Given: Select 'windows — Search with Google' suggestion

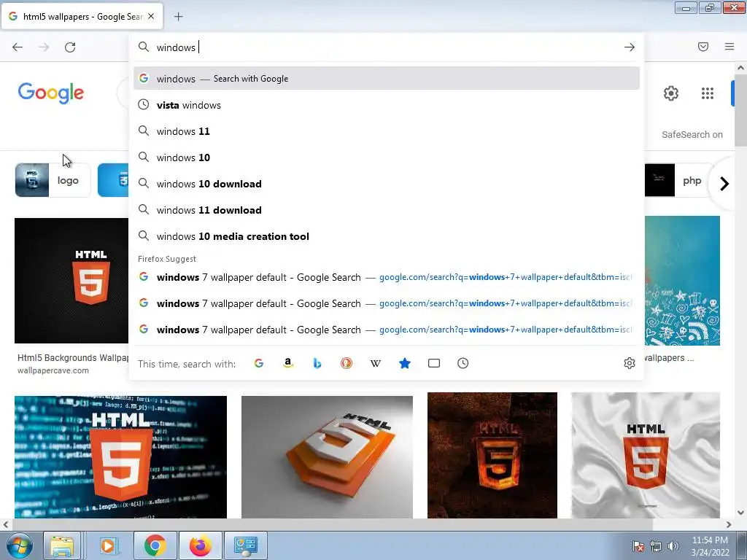Looking at the screenshot, I should click(x=387, y=79).
